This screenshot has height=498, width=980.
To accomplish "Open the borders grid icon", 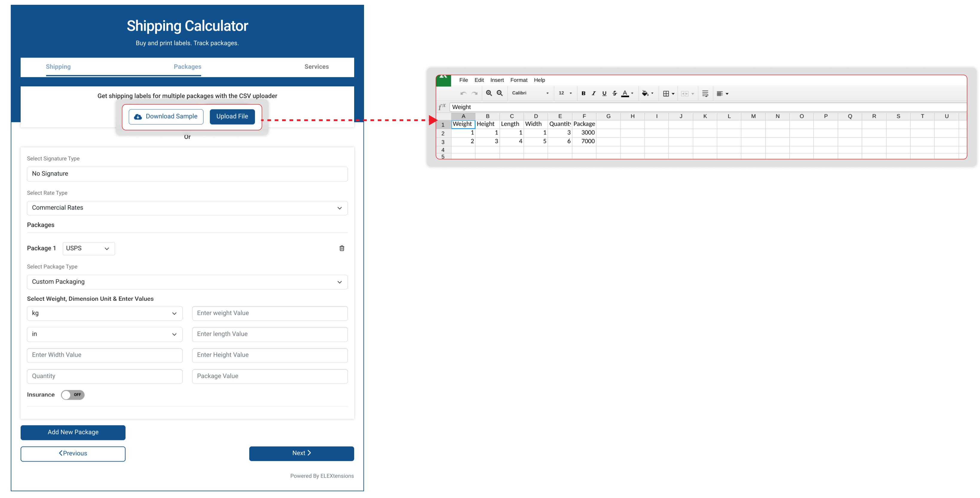I will (x=666, y=93).
